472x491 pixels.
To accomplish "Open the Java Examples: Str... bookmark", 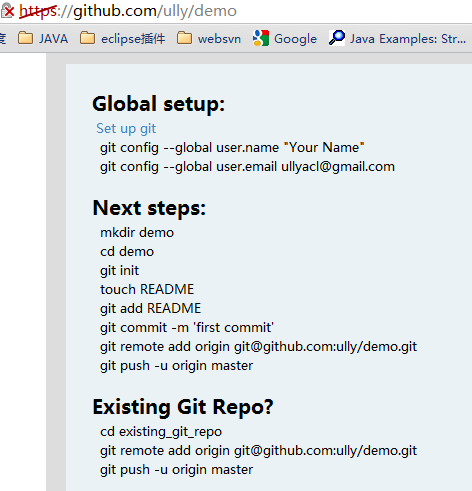I will [x=408, y=39].
